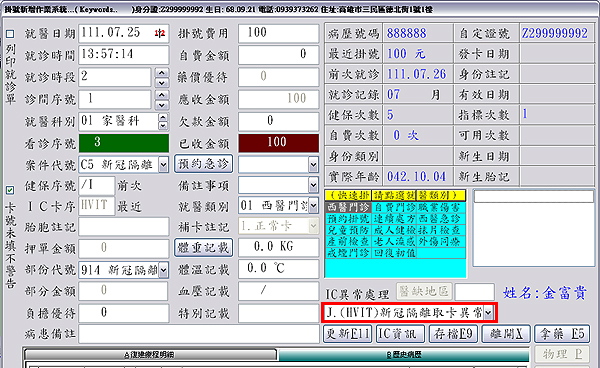The height and width of the screenshot is (368, 600).
Task: Click the 病歷號碼 value 888888
Action: click(406, 33)
